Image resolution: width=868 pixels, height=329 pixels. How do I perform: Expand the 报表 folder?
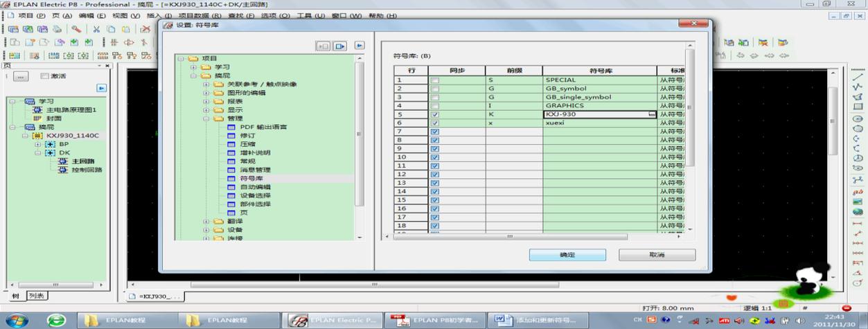(x=206, y=101)
